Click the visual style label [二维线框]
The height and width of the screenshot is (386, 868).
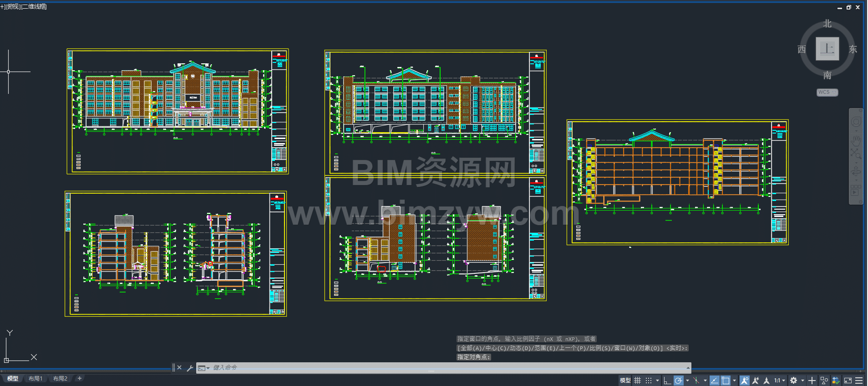coord(34,7)
